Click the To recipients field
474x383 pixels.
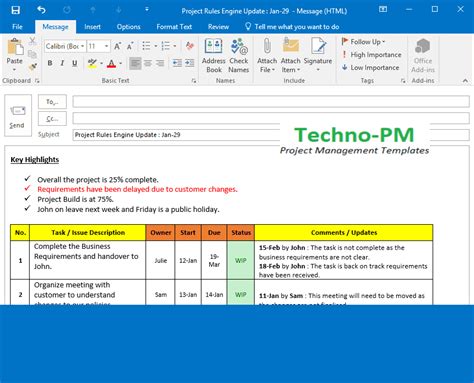pyautogui.click(x=271, y=102)
